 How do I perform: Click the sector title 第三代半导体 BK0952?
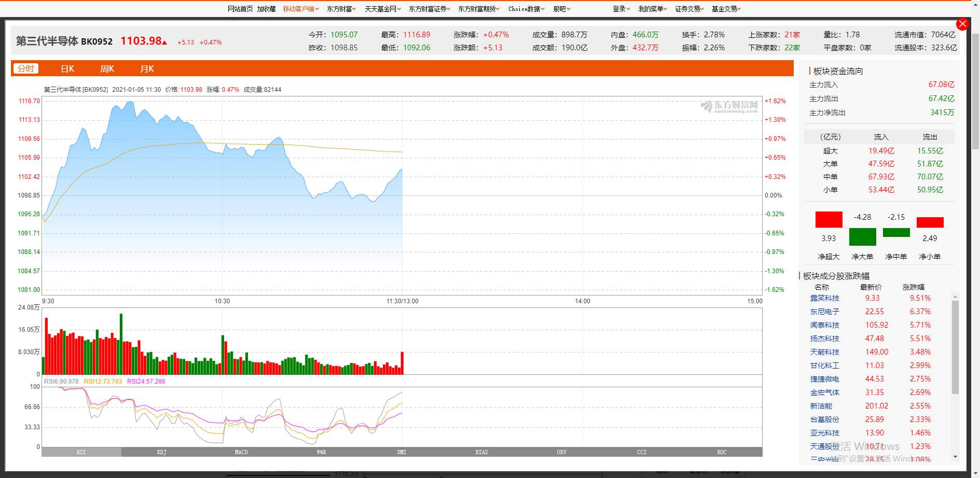pyautogui.click(x=64, y=41)
